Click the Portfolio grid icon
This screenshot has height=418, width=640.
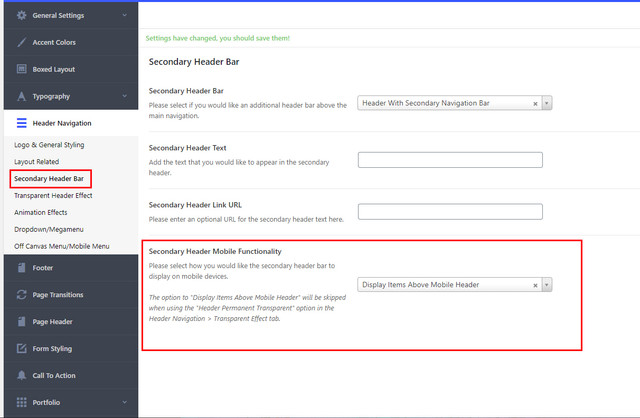21,402
